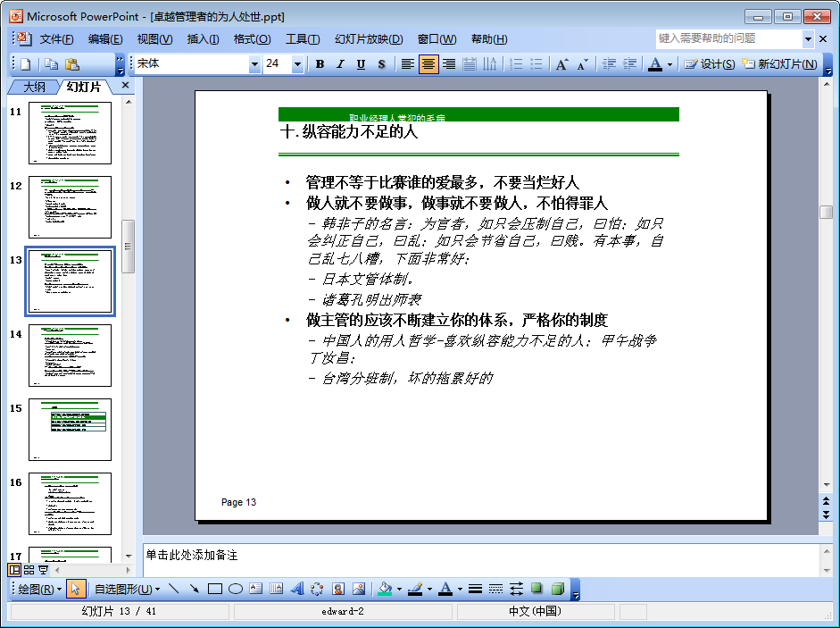The height and width of the screenshot is (628, 840).
Task: Click the increase indent icon
Action: coord(630,64)
